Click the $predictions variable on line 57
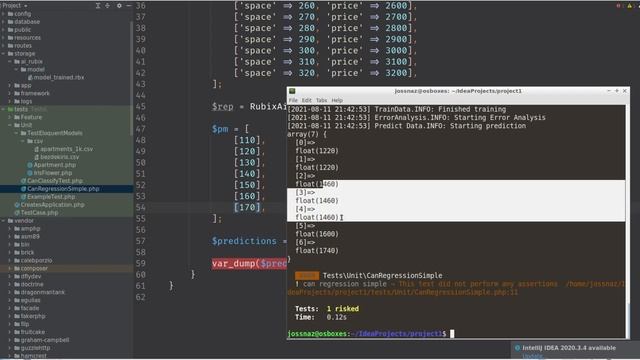Image resolution: width=640 pixels, height=360 pixels. tap(244, 241)
